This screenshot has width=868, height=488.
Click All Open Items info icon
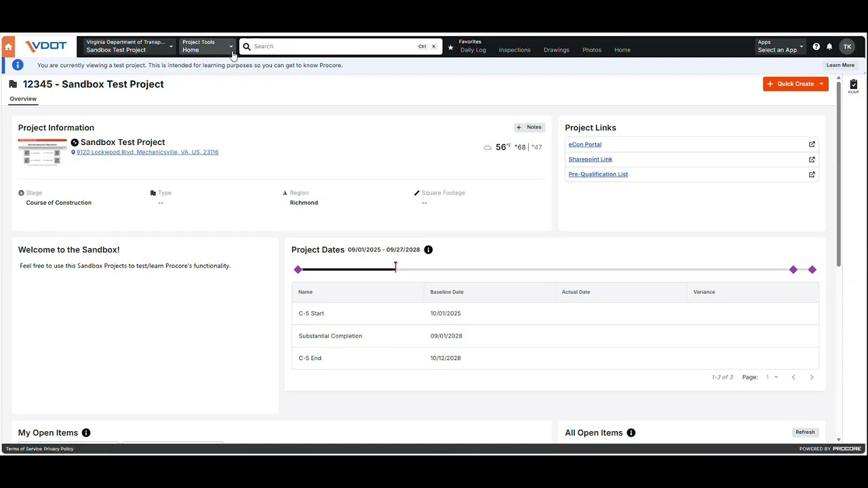click(x=631, y=433)
